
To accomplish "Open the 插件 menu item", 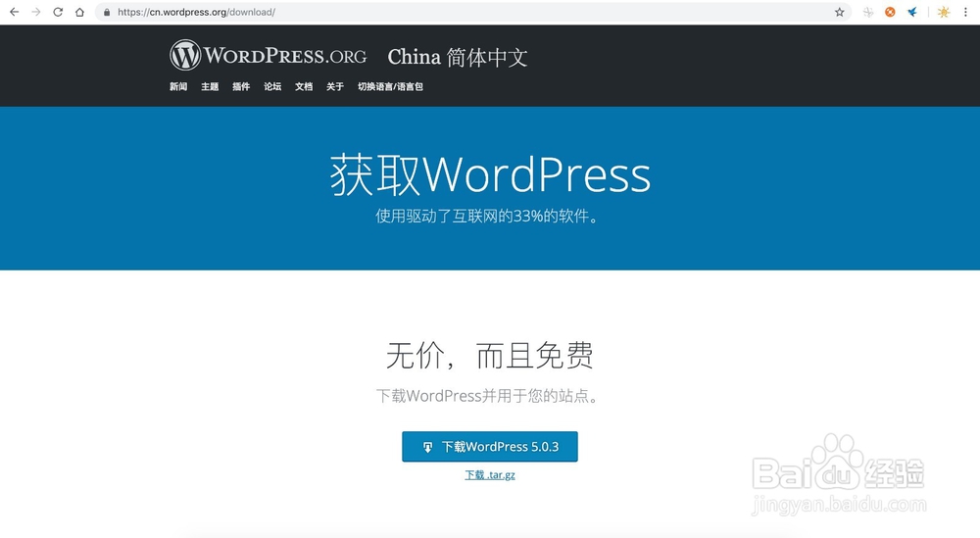I will coord(241,87).
